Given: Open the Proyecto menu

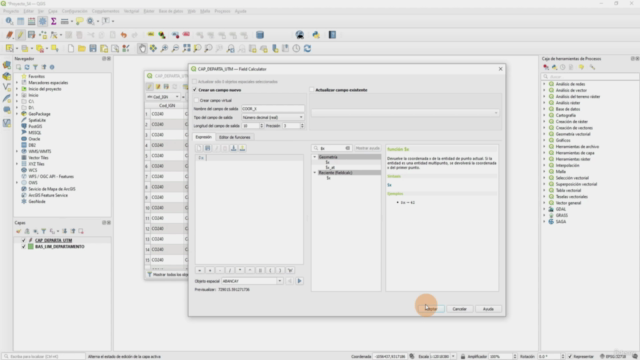Looking at the screenshot, I should [11, 11].
